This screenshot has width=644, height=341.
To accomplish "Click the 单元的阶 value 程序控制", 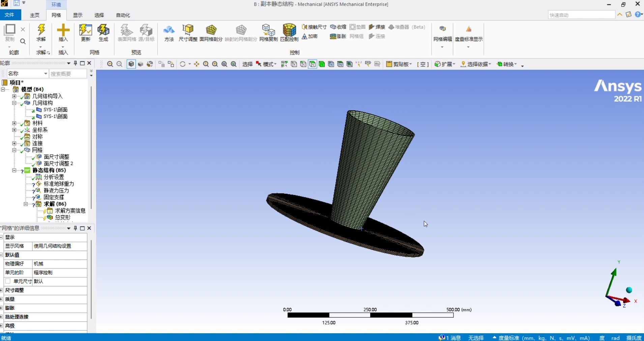I will coord(60,272).
